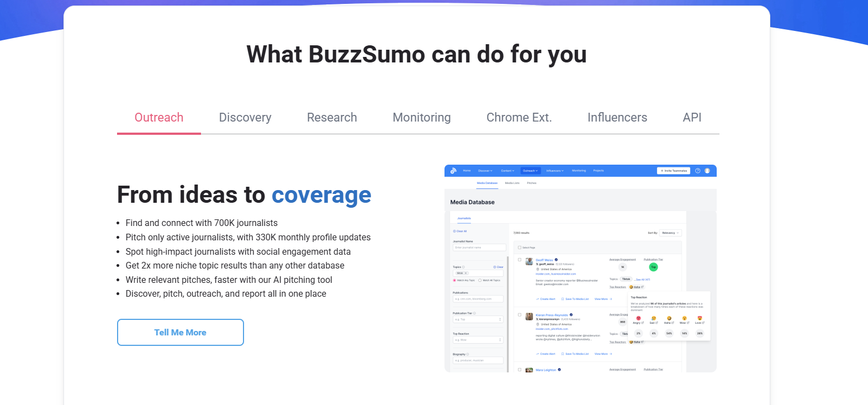Viewport: 868px width, 405px height.
Task: Click the Publications input in preview
Action: coord(478,299)
